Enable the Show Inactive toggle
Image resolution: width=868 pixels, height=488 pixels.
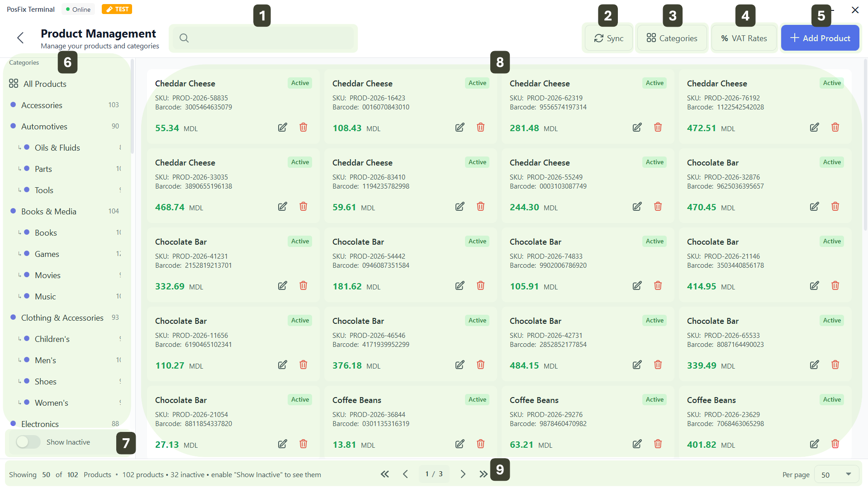pyautogui.click(x=28, y=442)
